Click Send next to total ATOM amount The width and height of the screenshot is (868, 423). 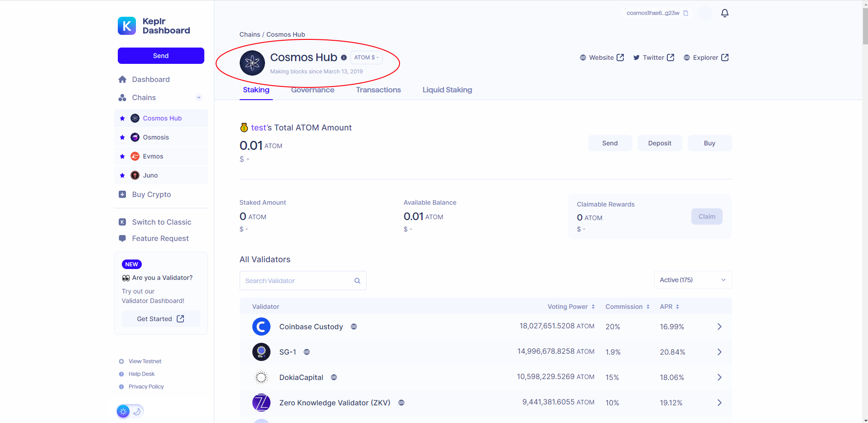click(610, 143)
